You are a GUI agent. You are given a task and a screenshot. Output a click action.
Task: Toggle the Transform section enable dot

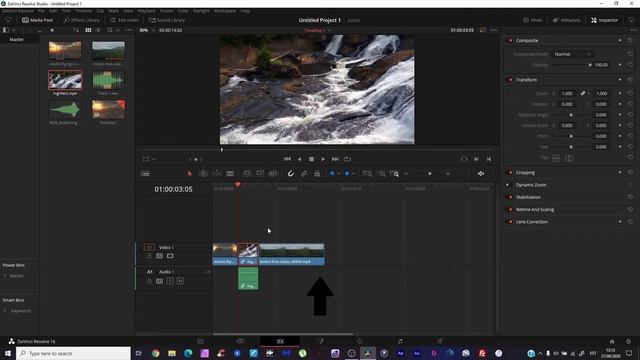coord(510,80)
